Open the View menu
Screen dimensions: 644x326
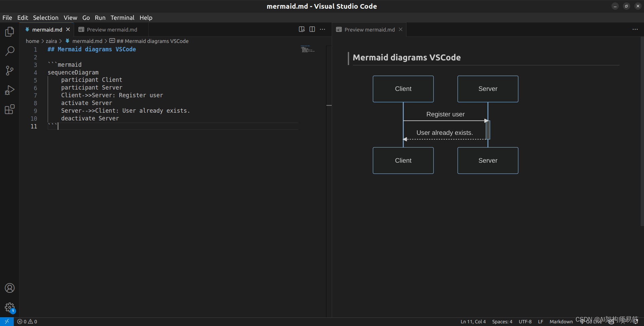pyautogui.click(x=70, y=18)
